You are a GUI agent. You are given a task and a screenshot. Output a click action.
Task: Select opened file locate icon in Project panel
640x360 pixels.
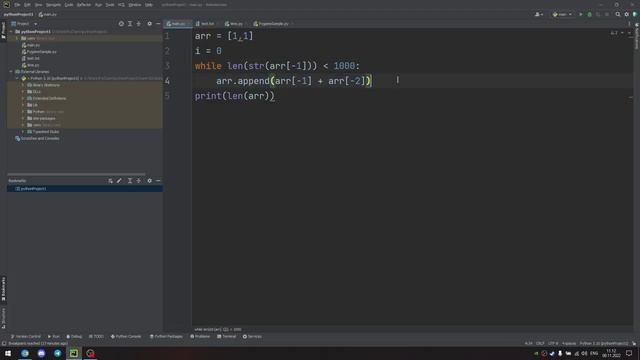[121, 24]
